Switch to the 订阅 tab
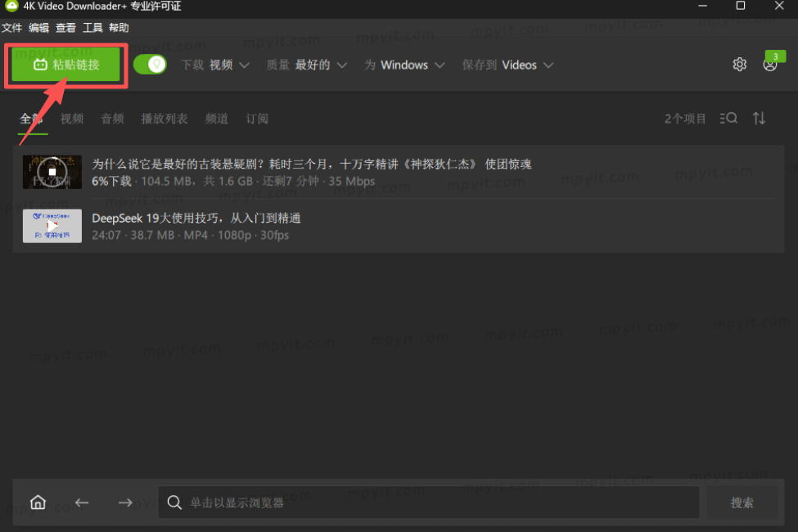 257,119
